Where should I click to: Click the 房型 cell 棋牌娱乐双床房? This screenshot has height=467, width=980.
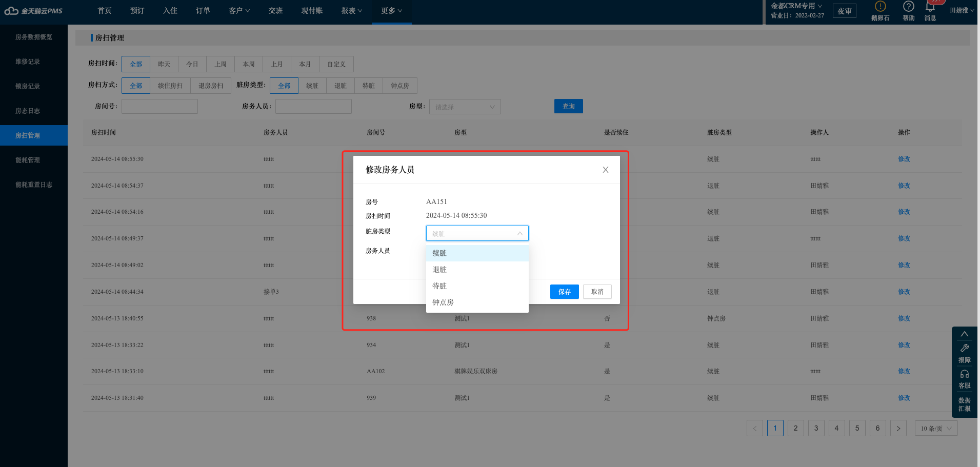tap(476, 371)
